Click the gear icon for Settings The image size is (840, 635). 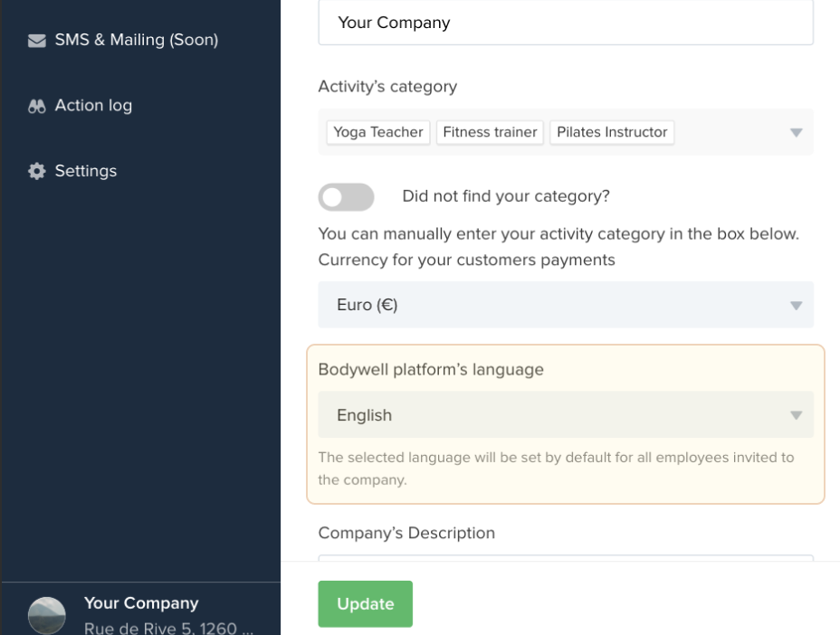(36, 171)
